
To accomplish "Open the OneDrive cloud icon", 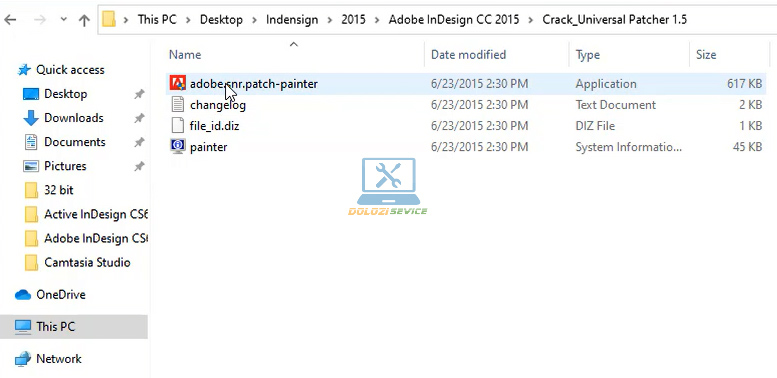I will tap(23, 295).
